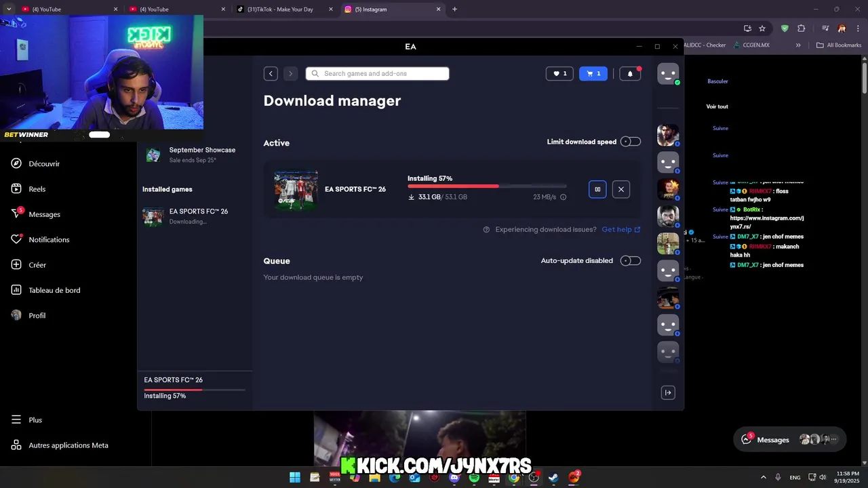Open Discord from taskbar
The height and width of the screenshot is (488, 868).
454,478
